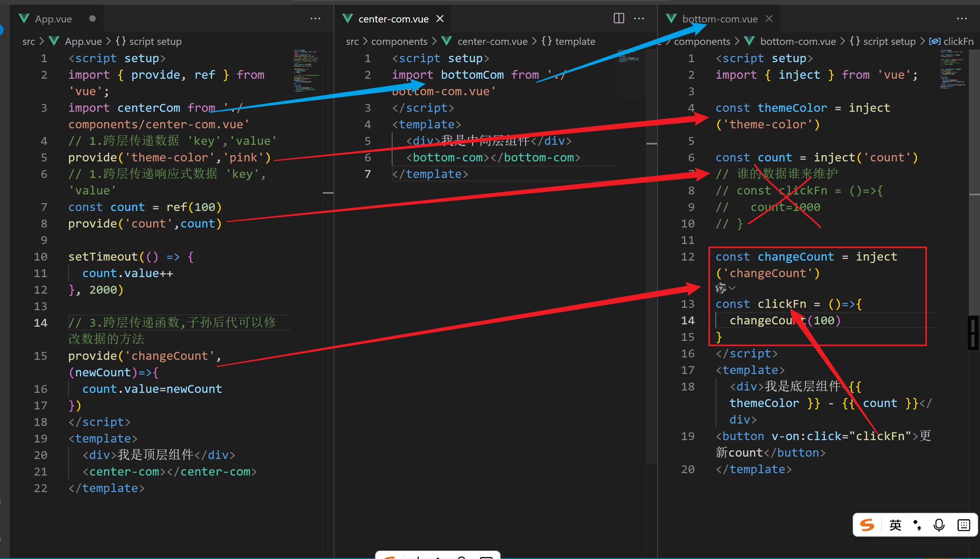The height and width of the screenshot is (559, 980).
Task: Open the soft keyboard icon in the IME bar
Action: coord(963,525)
